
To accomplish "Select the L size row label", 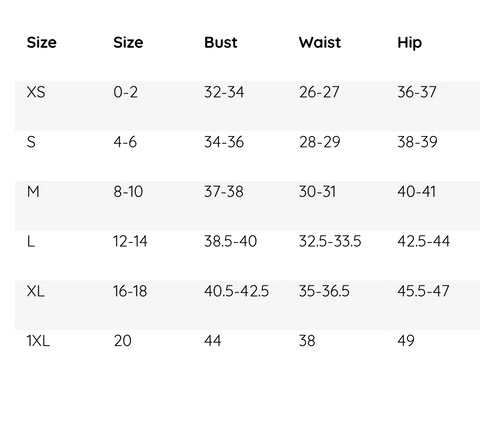I will [x=31, y=241].
